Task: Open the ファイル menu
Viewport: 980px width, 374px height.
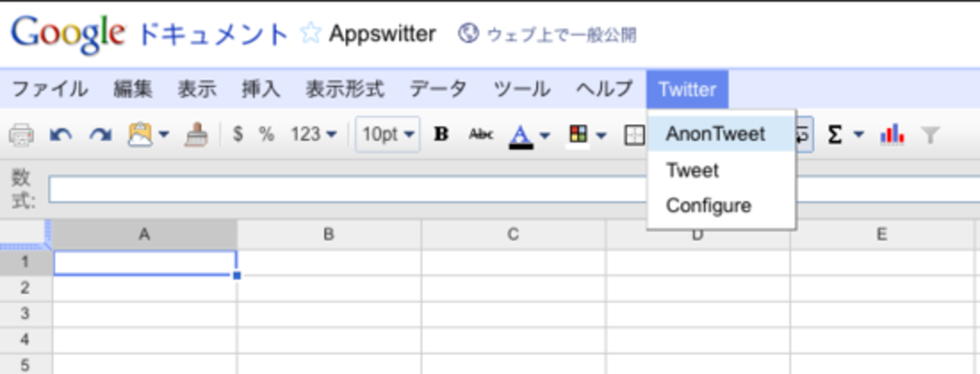Action: click(x=50, y=89)
